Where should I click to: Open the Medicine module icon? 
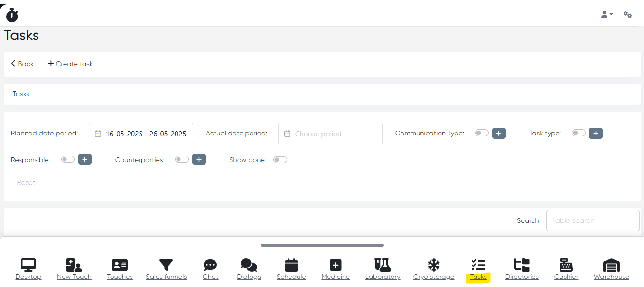coord(336,265)
